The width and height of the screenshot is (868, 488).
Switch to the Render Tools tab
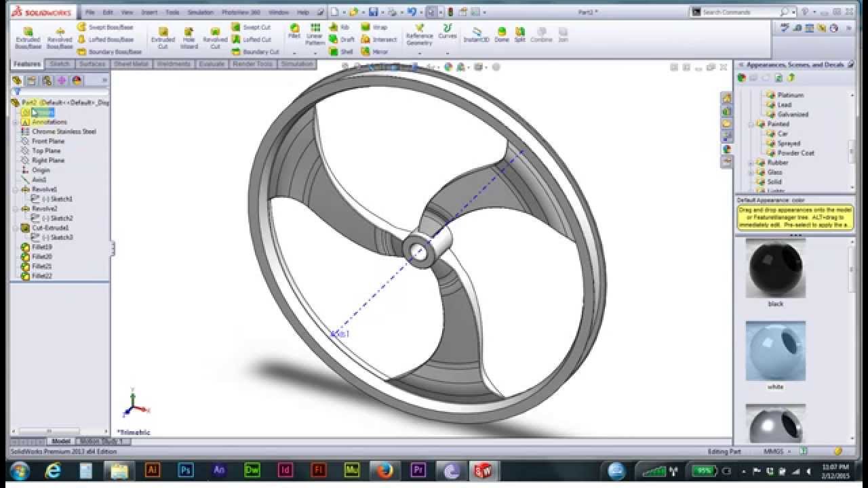tap(253, 64)
